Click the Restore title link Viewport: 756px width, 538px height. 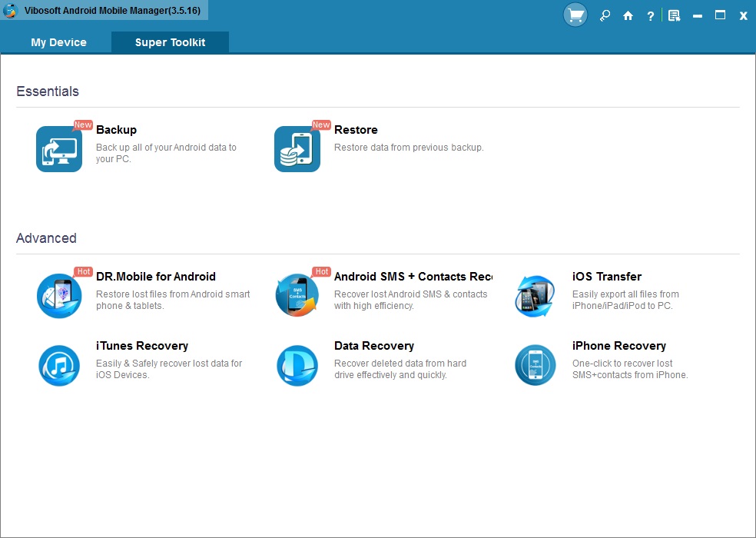356,130
